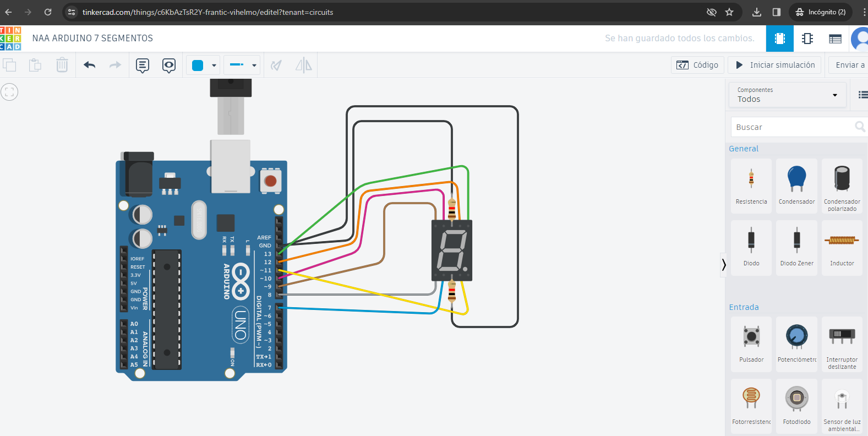Toggle notes visibility eye icon

coord(169,66)
